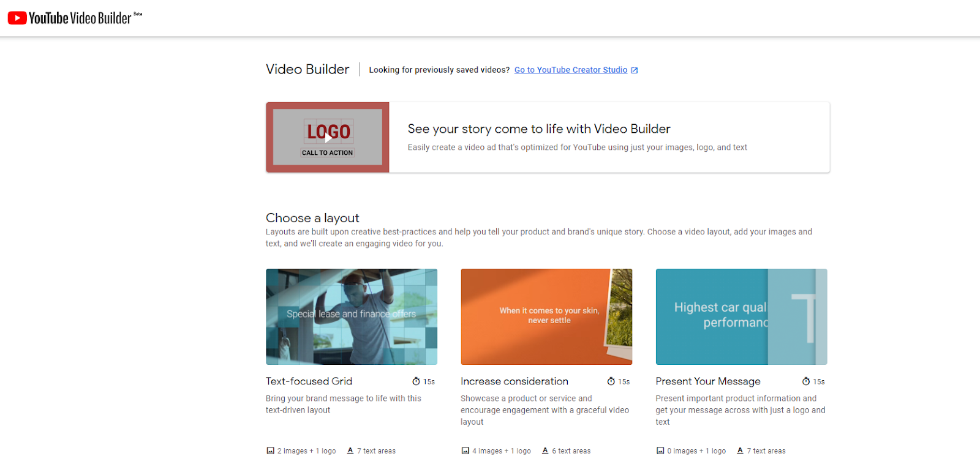Click the Present Your Message layout title
The image size is (980, 464).
click(707, 381)
